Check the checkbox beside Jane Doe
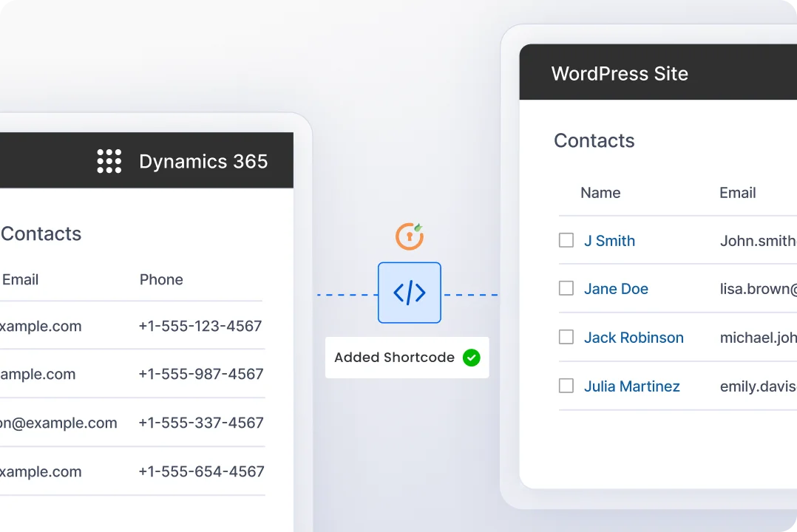Image resolution: width=797 pixels, height=532 pixels. 566,288
